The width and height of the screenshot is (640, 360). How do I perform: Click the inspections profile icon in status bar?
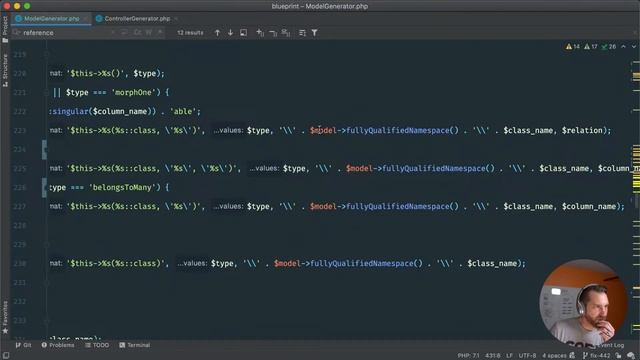[631, 356]
